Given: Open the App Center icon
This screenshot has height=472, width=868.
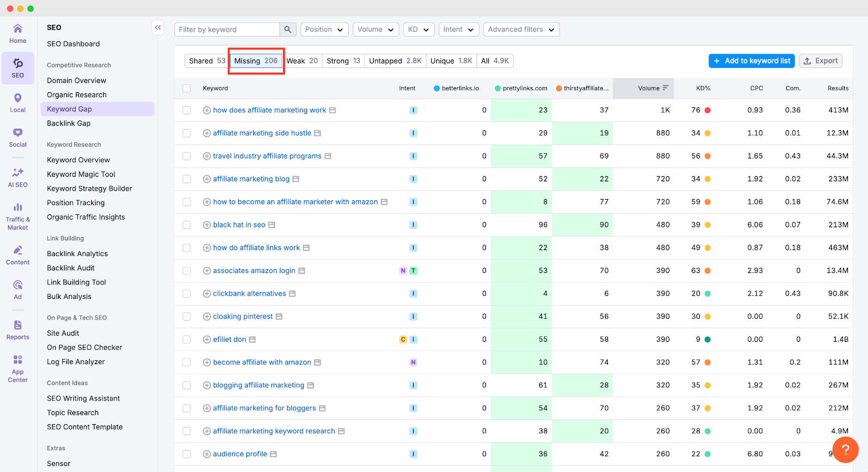Looking at the screenshot, I should [17, 368].
